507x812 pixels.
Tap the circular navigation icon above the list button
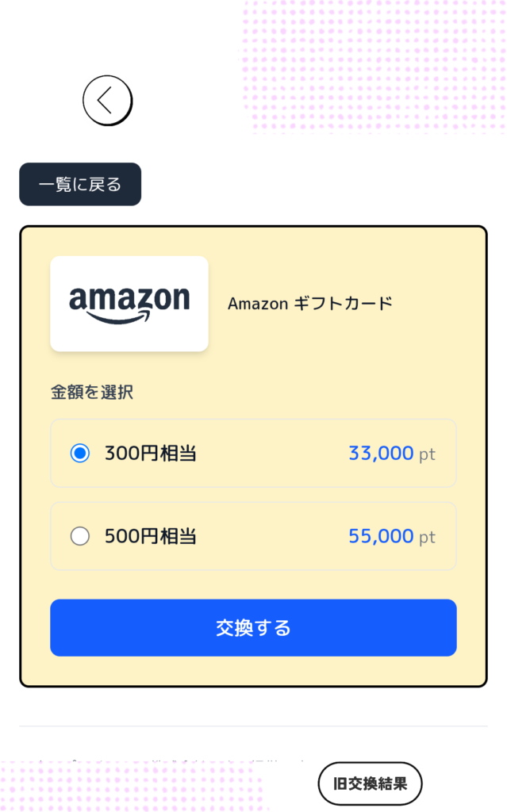click(107, 101)
